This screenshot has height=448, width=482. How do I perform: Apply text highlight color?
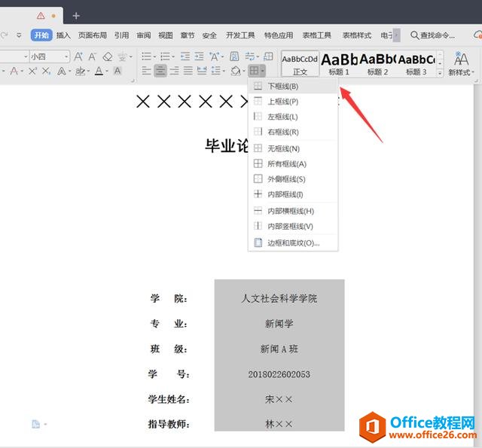(80, 72)
